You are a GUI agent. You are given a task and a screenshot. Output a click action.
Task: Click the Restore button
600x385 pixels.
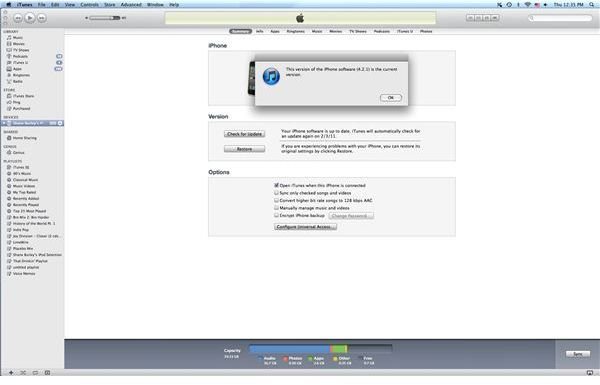point(244,149)
